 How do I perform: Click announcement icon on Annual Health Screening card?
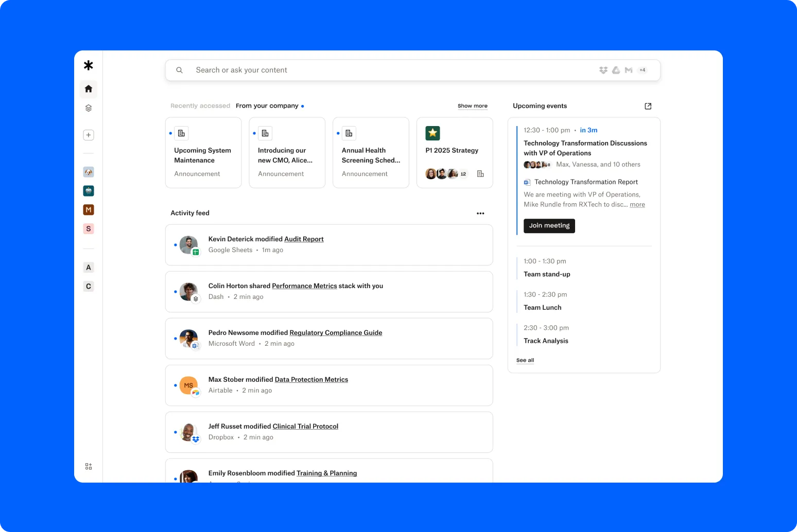tap(349, 133)
